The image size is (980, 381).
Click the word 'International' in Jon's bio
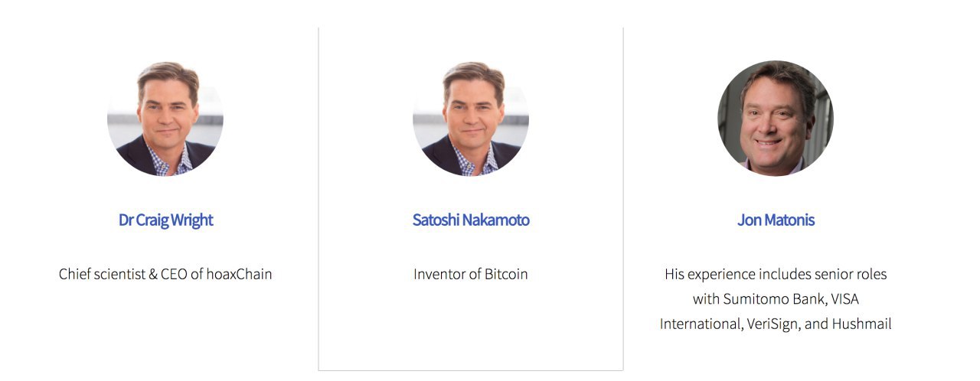point(701,324)
